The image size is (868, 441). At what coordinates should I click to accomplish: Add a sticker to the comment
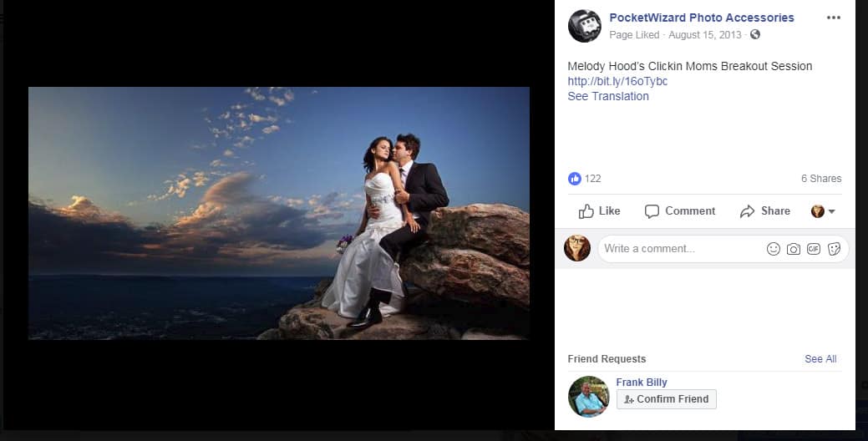pos(834,249)
